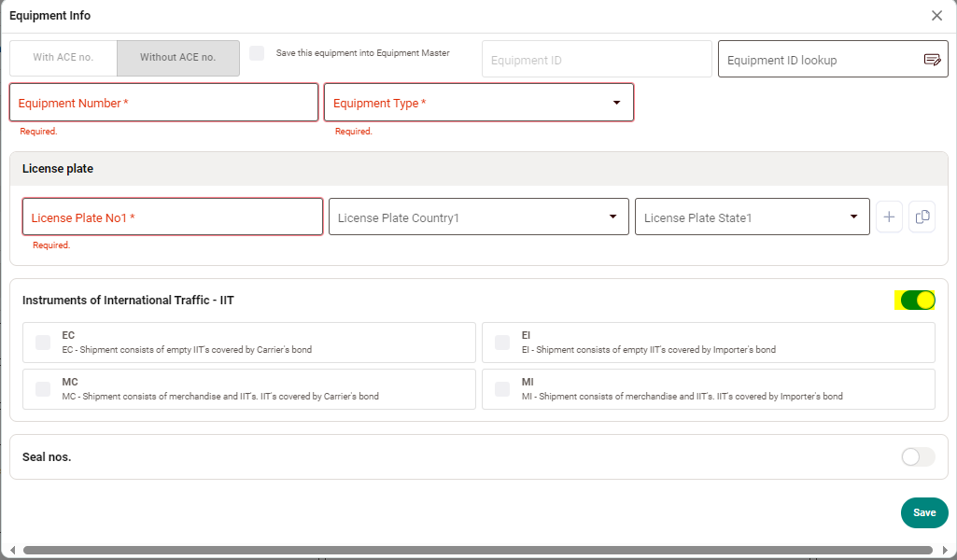Close the Equipment Info dialog
Screen dimensions: 957x560
[x=936, y=16]
